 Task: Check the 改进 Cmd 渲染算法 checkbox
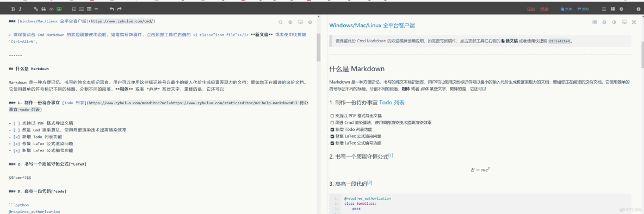332,123
